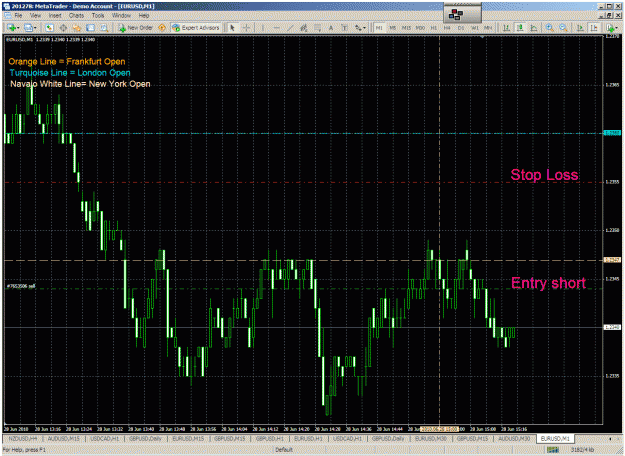Toggle Chart Shift button
This screenshot has height=456, width=625.
pos(594,28)
